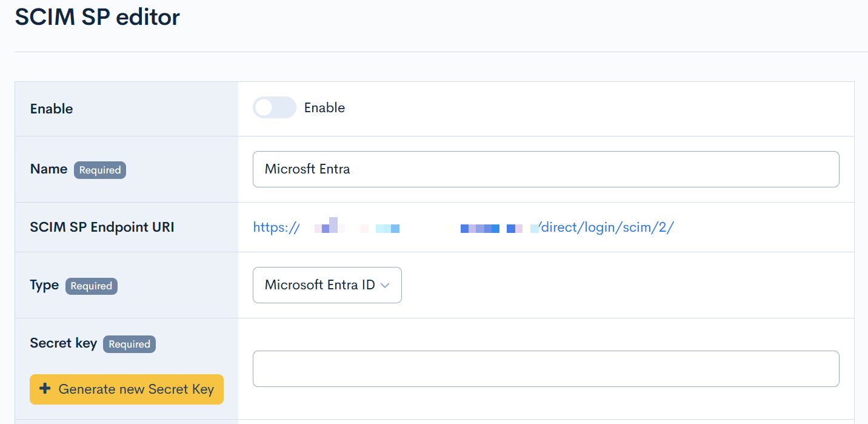868x424 pixels.
Task: Click the Type field label
Action: point(44,285)
